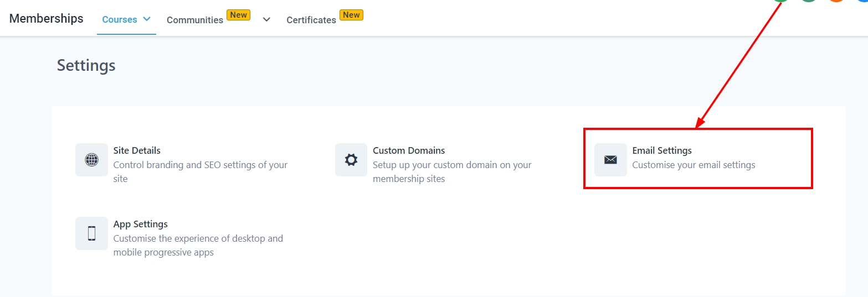Viewport: 868px width, 297px height.
Task: Open the Site Details title link
Action: click(x=137, y=150)
